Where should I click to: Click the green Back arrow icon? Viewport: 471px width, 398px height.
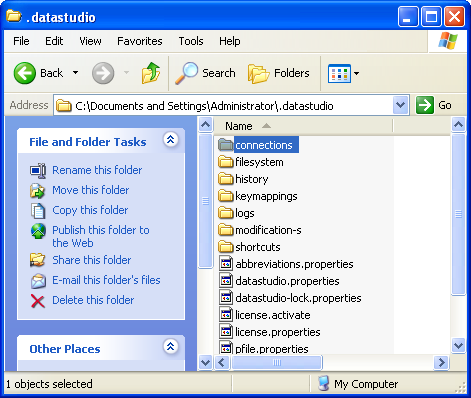(25, 73)
